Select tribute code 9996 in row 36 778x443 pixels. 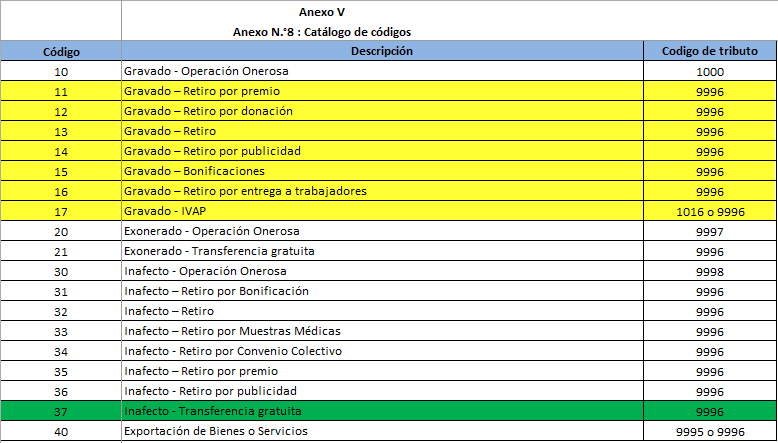(x=710, y=391)
